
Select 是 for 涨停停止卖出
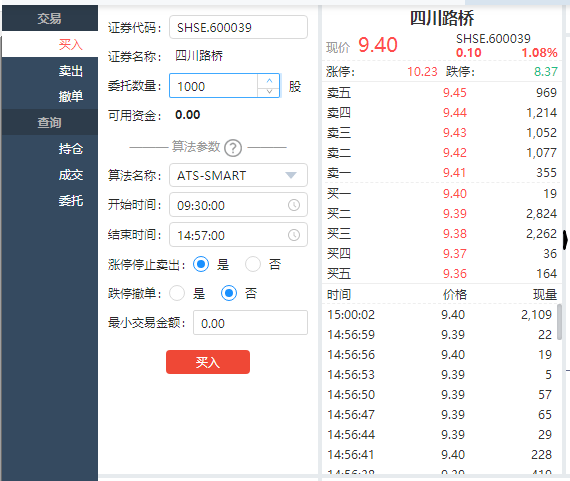pos(201,264)
